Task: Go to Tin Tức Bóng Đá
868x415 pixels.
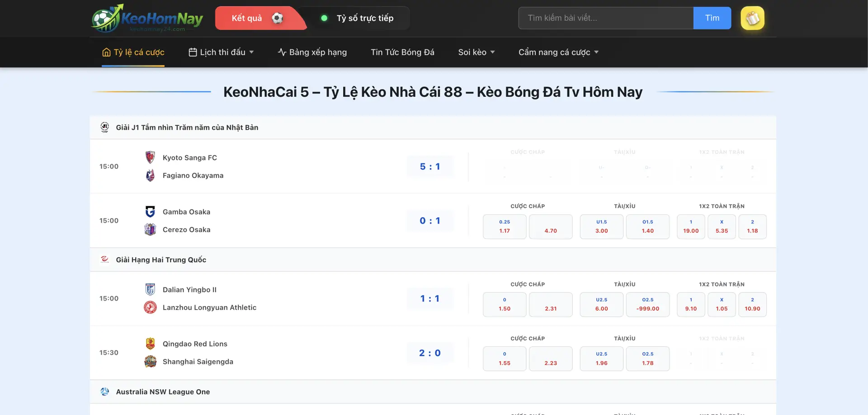Action: [402, 52]
